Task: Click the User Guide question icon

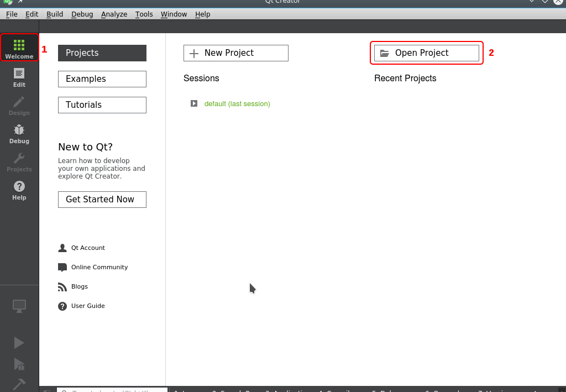Action: click(x=62, y=306)
